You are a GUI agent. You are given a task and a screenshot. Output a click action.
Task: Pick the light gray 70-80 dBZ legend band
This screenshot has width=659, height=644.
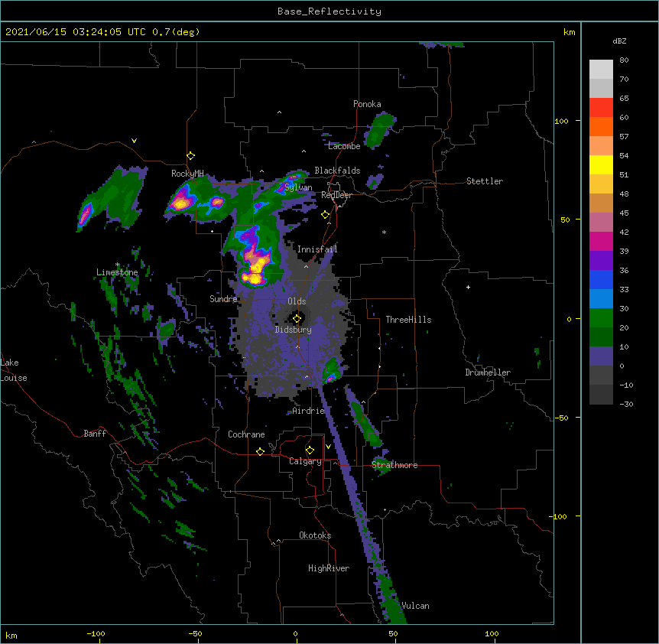click(601, 69)
